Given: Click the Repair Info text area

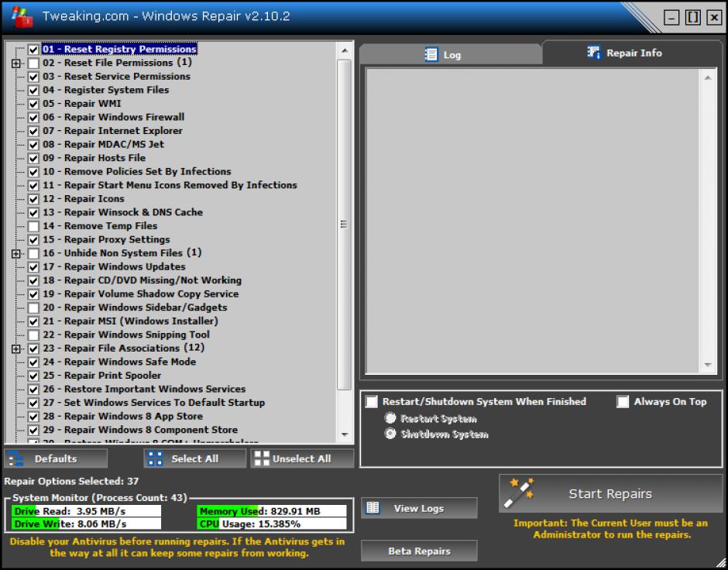Looking at the screenshot, I should pos(533,221).
